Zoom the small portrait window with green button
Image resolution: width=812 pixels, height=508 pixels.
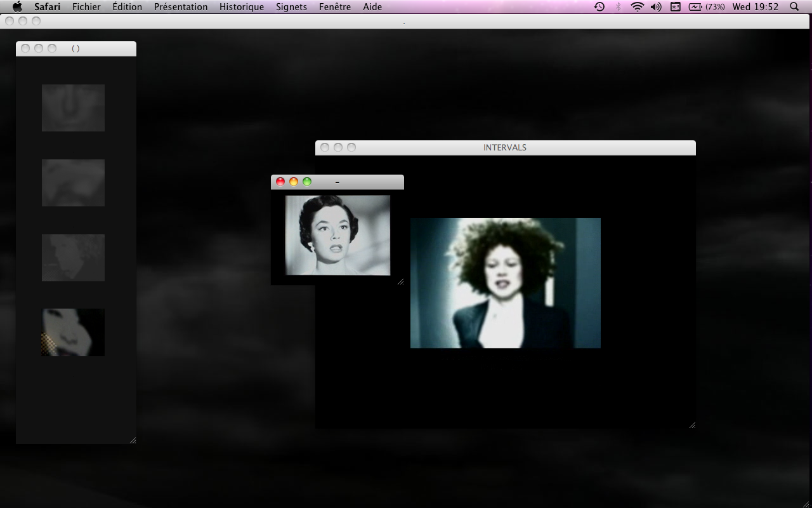click(307, 182)
